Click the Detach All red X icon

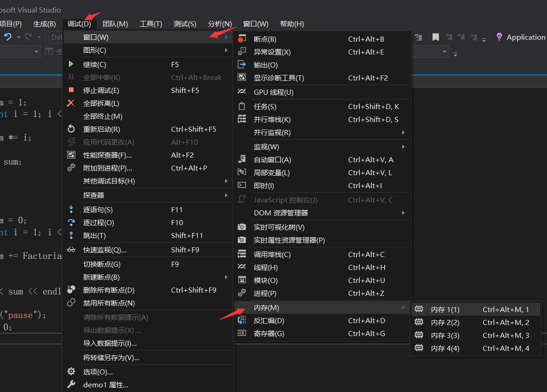[x=71, y=103]
